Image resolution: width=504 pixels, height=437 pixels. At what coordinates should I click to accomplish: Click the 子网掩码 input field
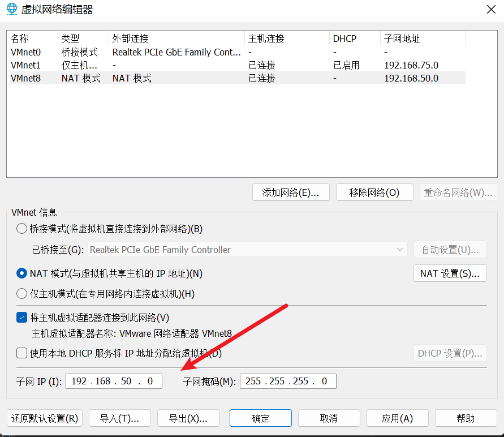pyautogui.click(x=288, y=381)
